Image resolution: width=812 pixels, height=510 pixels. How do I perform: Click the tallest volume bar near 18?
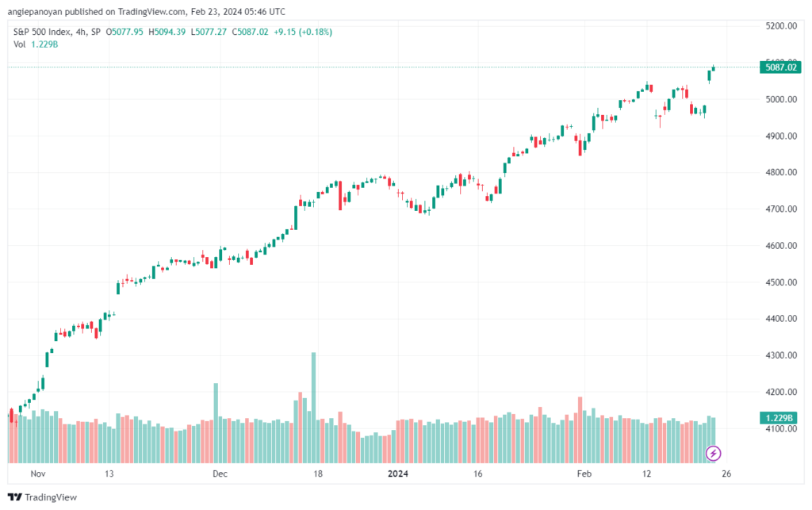[x=313, y=408]
